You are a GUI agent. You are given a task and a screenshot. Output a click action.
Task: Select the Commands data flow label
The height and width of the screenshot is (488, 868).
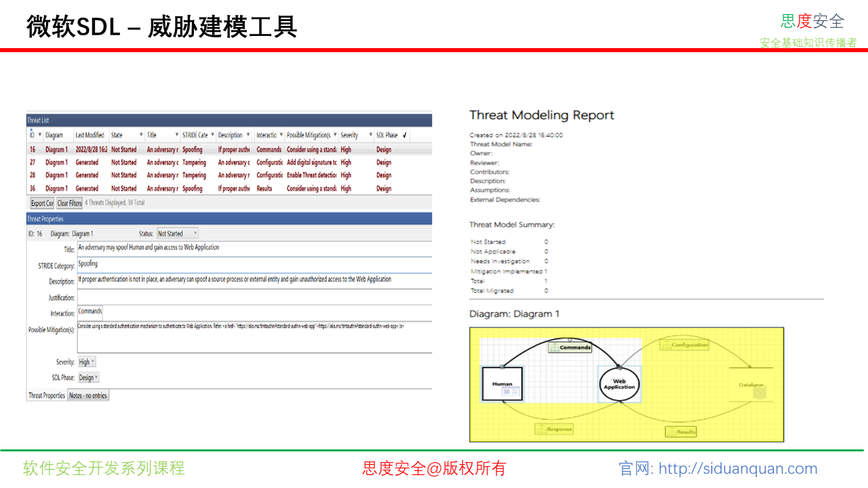(x=574, y=348)
